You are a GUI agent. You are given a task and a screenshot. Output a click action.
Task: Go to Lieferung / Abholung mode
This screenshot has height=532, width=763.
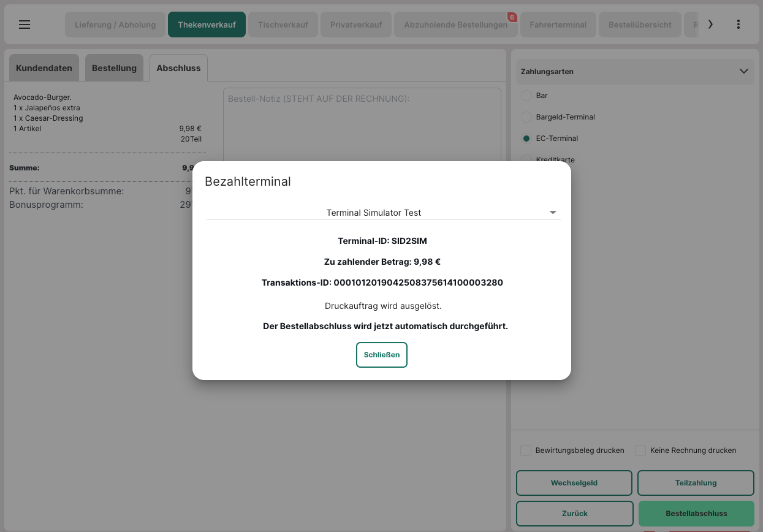[115, 25]
